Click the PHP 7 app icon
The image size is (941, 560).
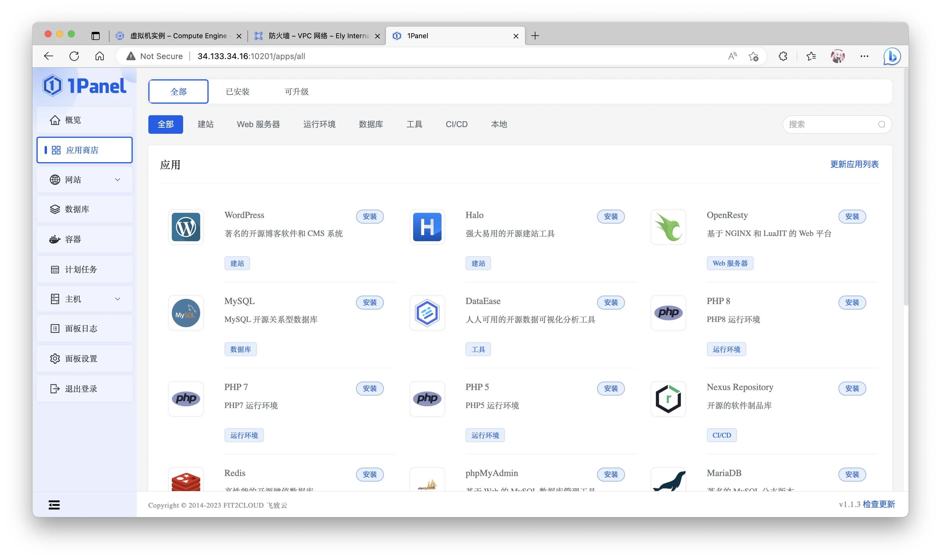pyautogui.click(x=186, y=399)
